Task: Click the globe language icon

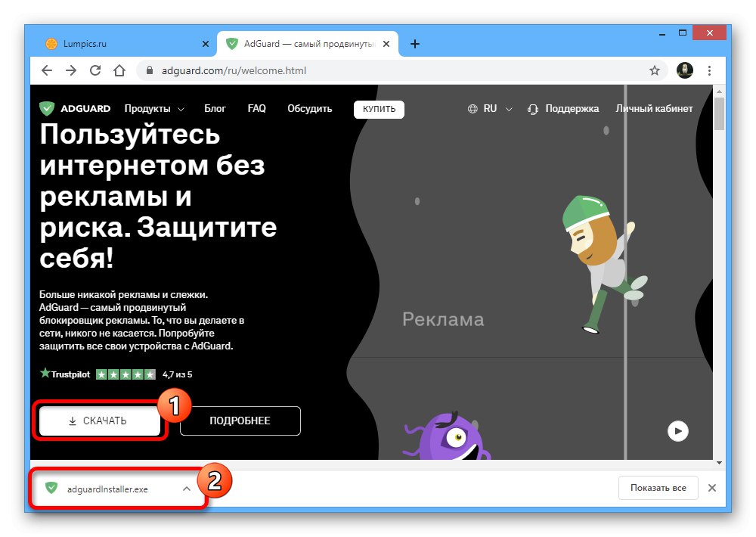Action: (472, 108)
